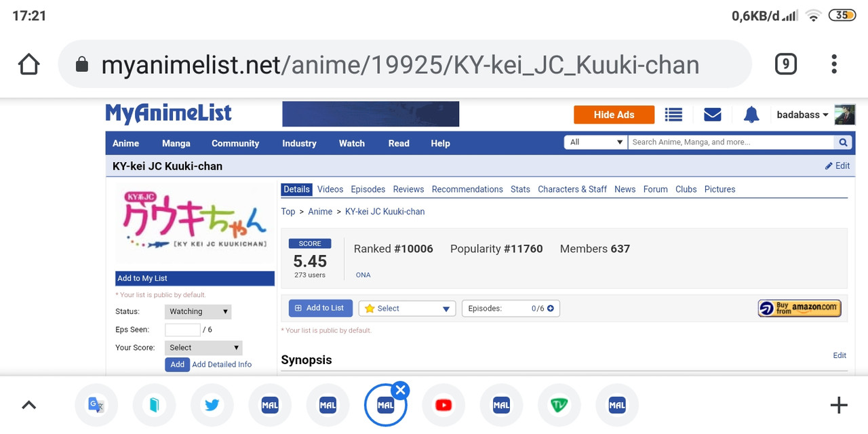Switch to the Google Translate tab icon
The image size is (868, 434).
96,405
